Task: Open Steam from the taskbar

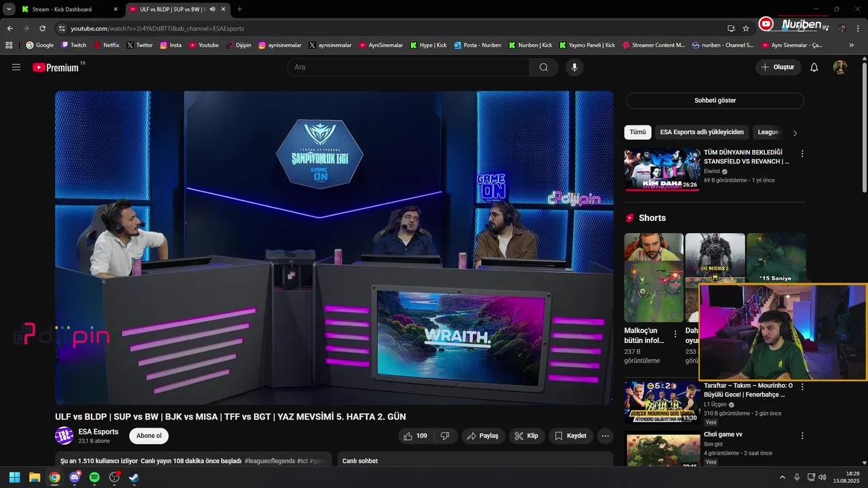Action: point(134,477)
